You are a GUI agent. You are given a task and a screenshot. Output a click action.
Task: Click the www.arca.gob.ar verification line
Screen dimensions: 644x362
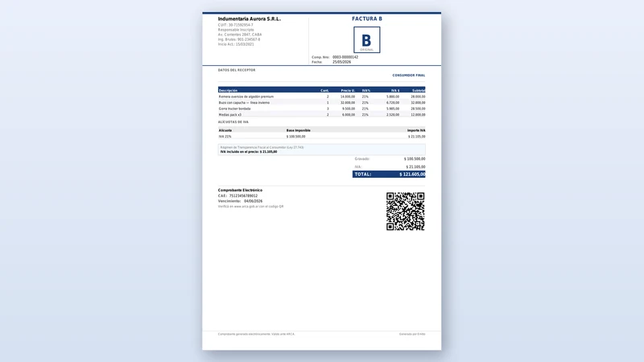click(x=250, y=207)
